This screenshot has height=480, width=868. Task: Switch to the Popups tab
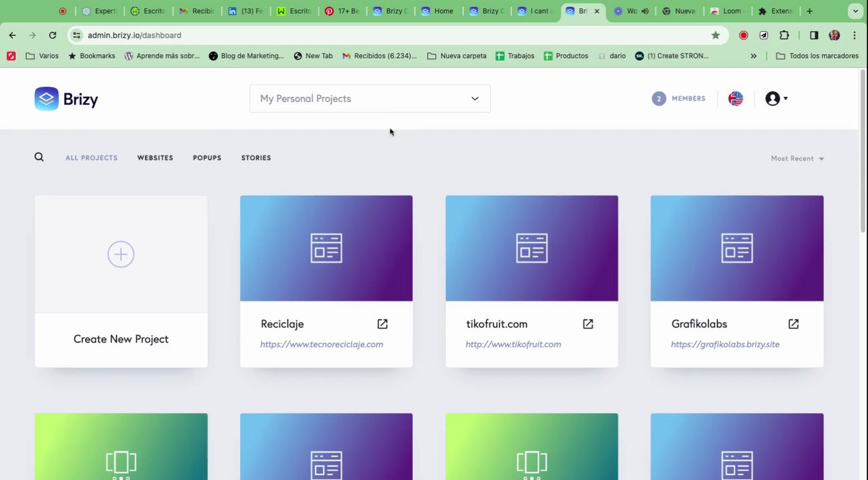coord(207,158)
